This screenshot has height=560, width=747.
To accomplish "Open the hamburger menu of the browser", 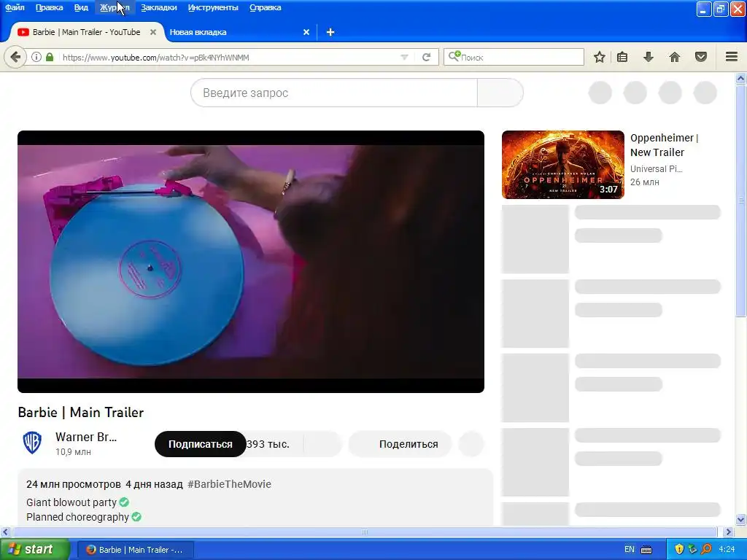I will [x=732, y=57].
